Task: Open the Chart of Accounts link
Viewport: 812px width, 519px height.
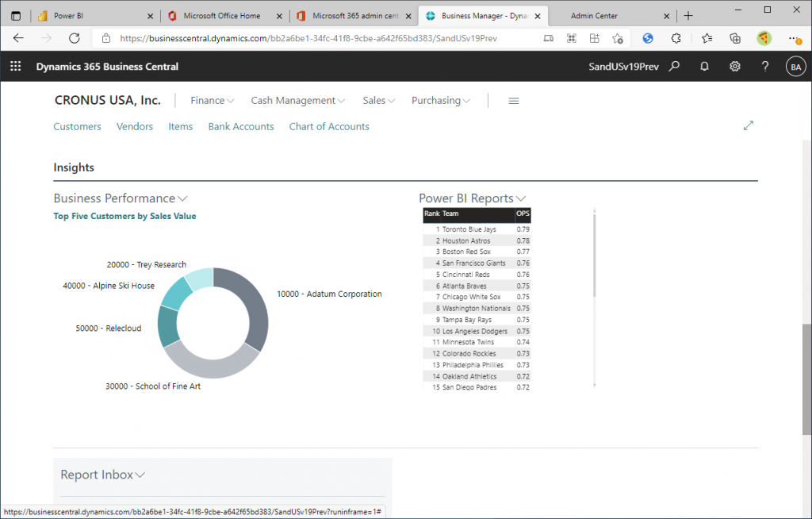Action: click(x=329, y=126)
